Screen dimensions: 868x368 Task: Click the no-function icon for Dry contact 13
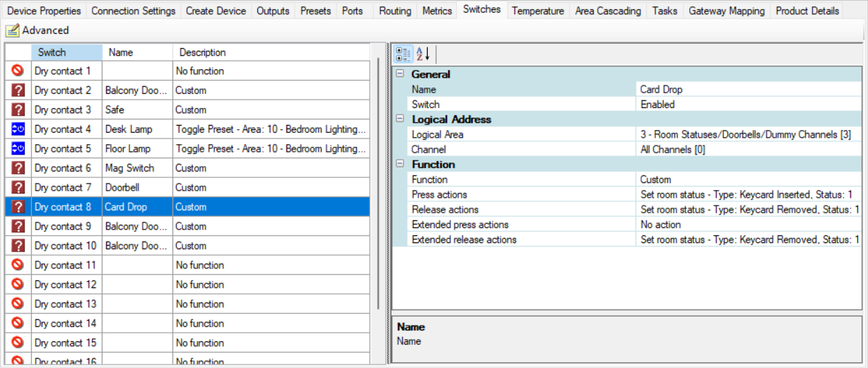pos(18,304)
